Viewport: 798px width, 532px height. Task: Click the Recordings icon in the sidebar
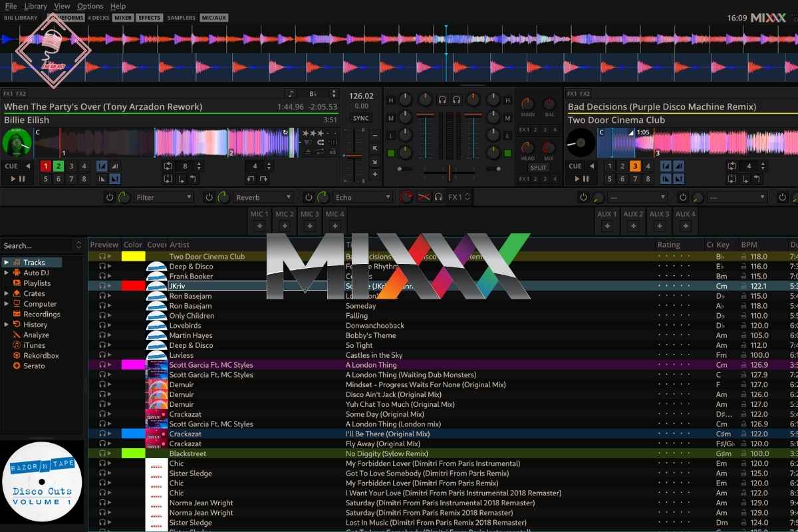17,315
